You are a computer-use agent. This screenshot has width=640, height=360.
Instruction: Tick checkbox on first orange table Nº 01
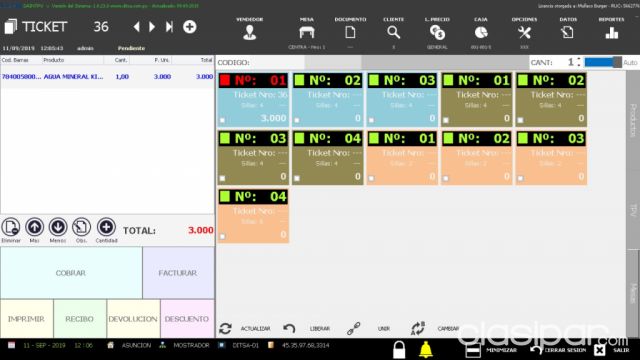tap(371, 178)
